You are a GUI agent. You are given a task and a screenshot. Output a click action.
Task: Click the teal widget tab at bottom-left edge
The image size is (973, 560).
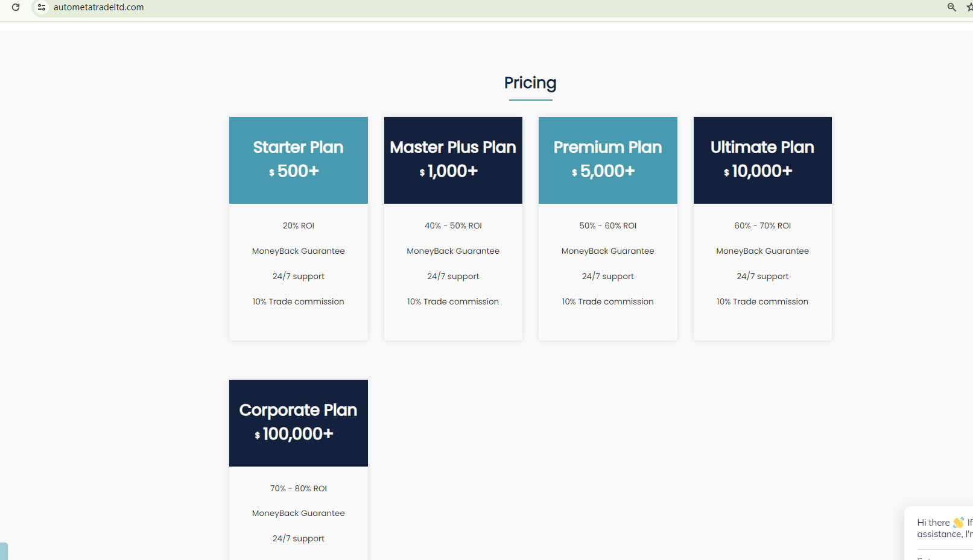(x=4, y=551)
